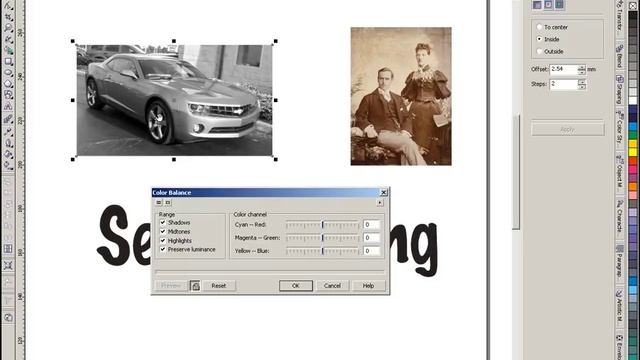Click OK in Color Balance dialog
Image resolution: width=640 pixels, height=360 pixels.
click(296, 286)
